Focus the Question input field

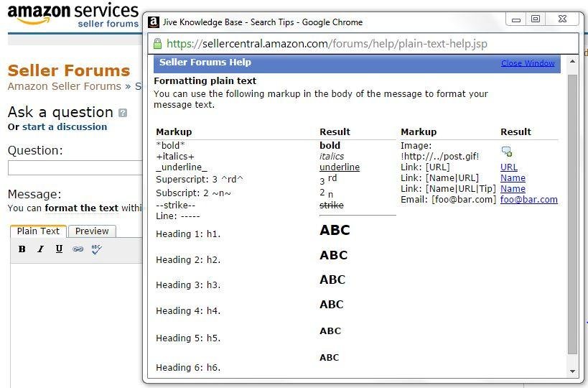75,167
